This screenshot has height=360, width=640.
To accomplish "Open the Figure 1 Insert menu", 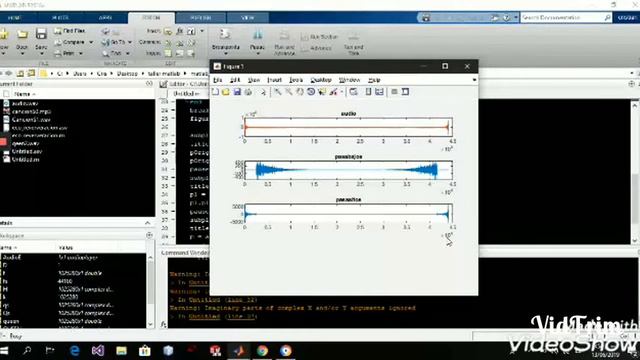I will [274, 80].
